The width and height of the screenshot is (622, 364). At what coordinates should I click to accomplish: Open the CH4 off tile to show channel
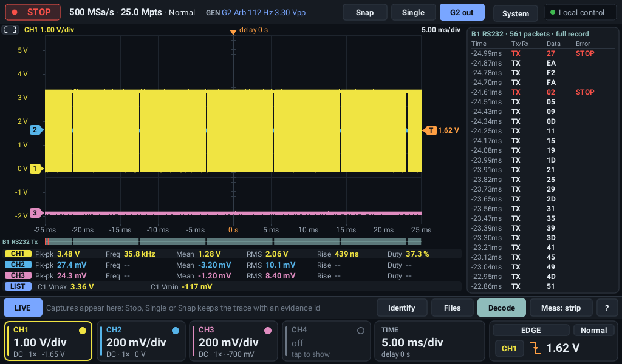click(x=326, y=341)
